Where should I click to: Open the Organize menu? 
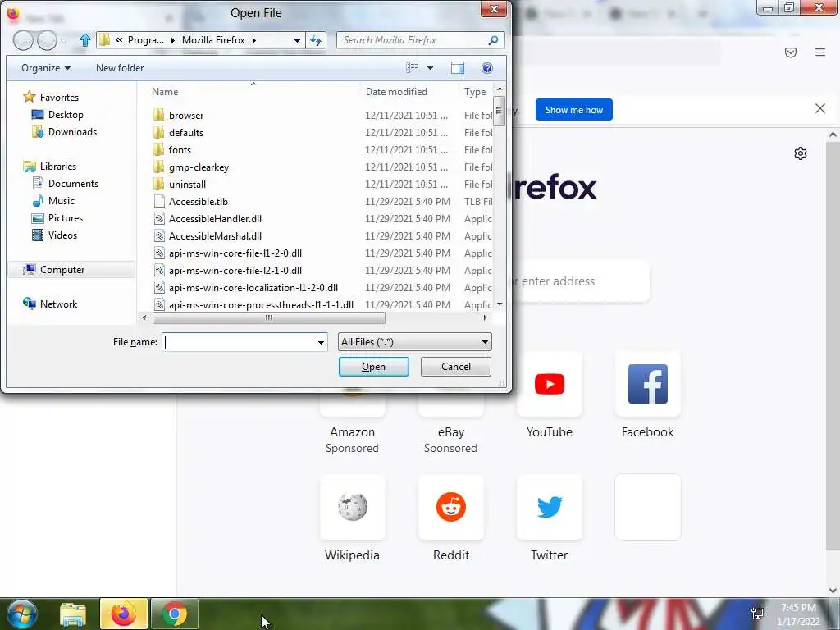click(x=46, y=68)
